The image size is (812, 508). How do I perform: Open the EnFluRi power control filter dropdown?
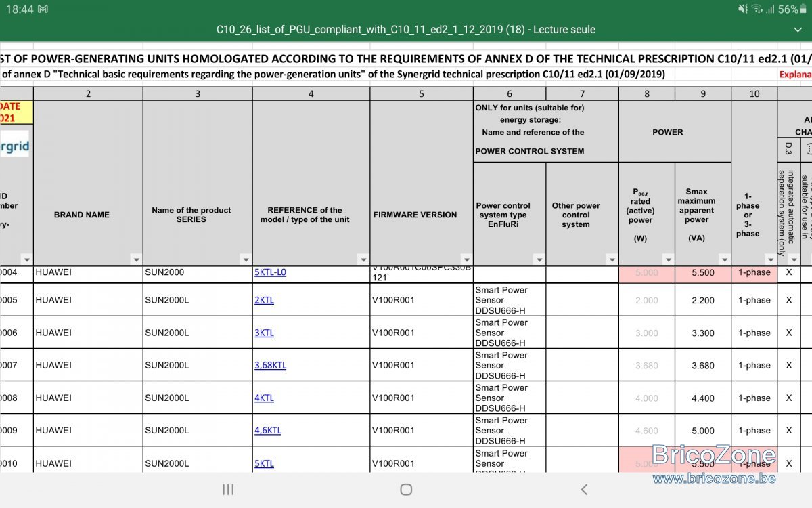coord(539,259)
